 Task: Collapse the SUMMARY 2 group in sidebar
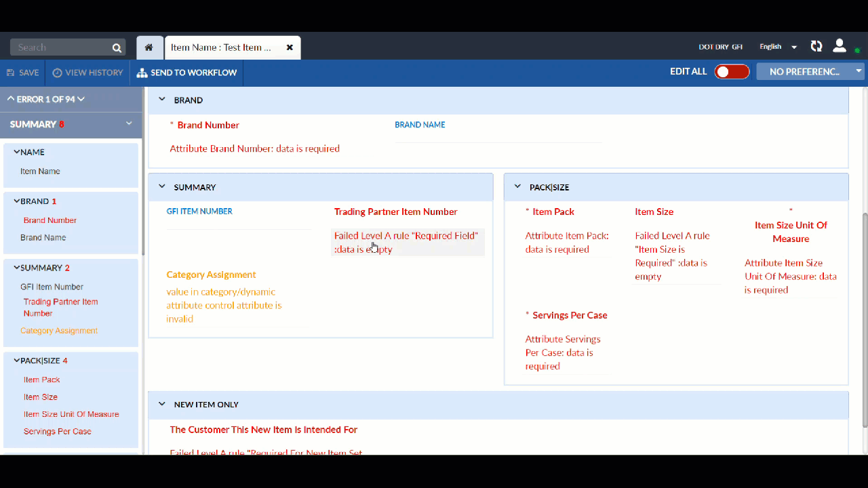pos(17,267)
